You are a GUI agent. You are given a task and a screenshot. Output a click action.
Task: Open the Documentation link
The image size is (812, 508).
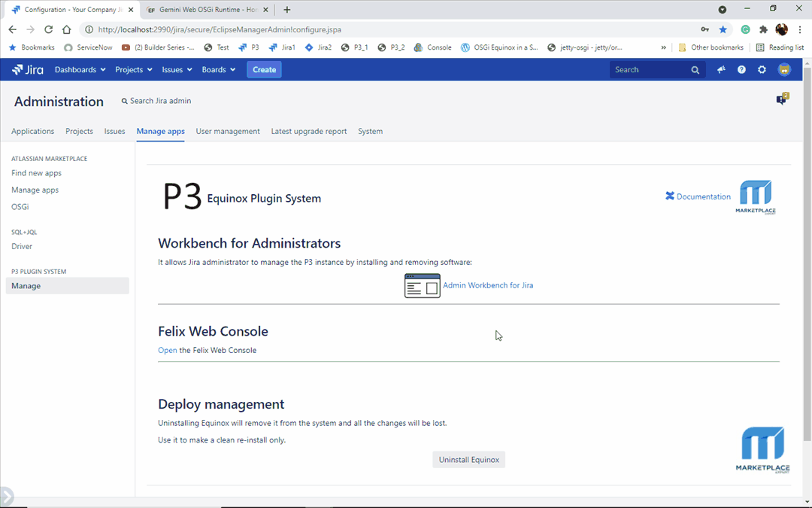(x=703, y=196)
